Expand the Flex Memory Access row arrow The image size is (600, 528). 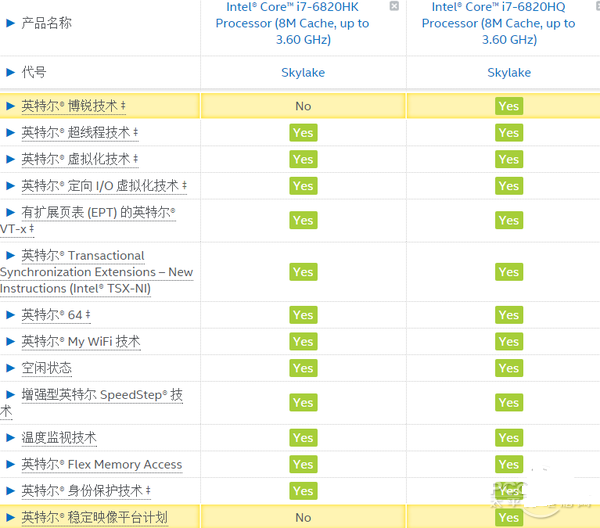[x=10, y=464]
